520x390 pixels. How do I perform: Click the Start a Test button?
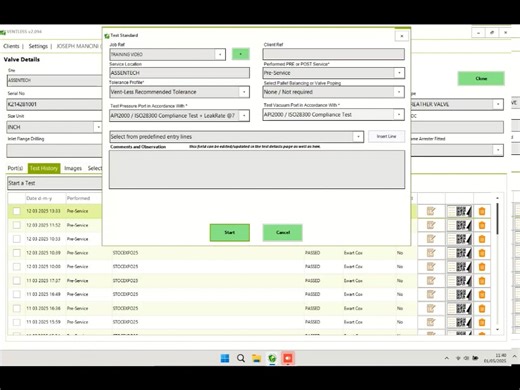coord(54,183)
